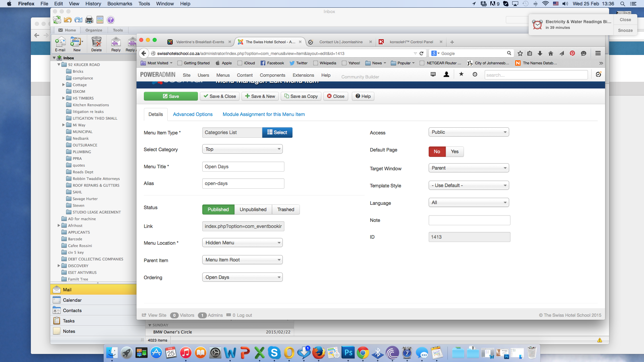This screenshot has width=644, height=362.
Task: Open Firefox downloads arrow icon
Action: pyautogui.click(x=540, y=53)
